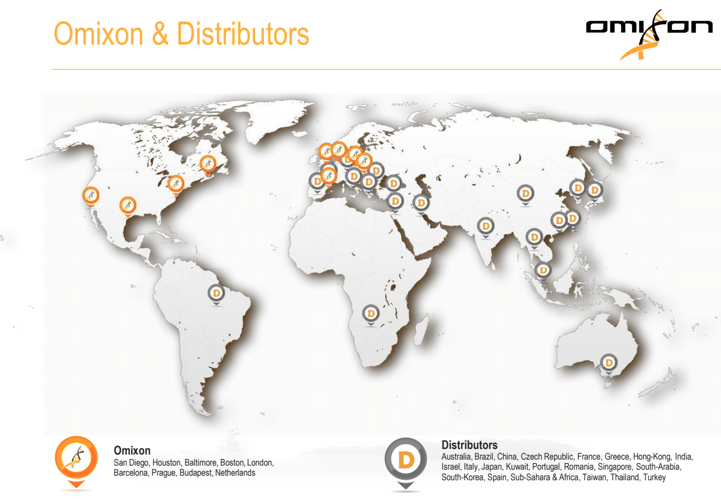Screen dimensions: 721x502
Task: Select the line 'Barcelona, Prague, Budapest, Netherlands'
Action: click(x=184, y=473)
